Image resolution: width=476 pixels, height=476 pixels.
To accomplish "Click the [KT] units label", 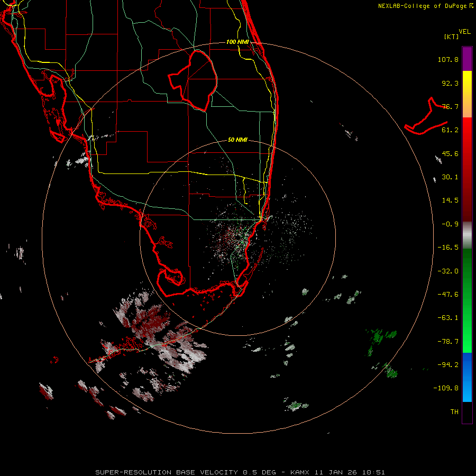I will coord(452,36).
